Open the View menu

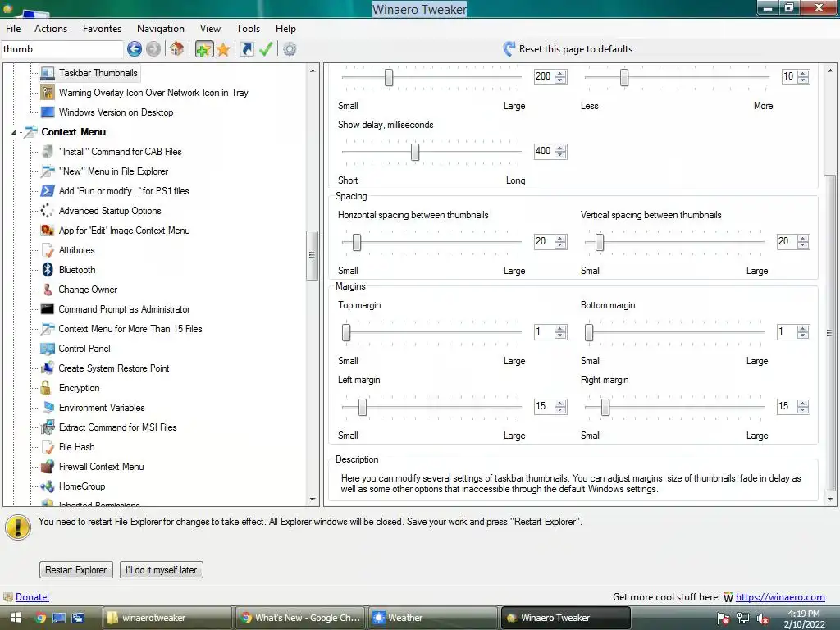click(x=210, y=29)
